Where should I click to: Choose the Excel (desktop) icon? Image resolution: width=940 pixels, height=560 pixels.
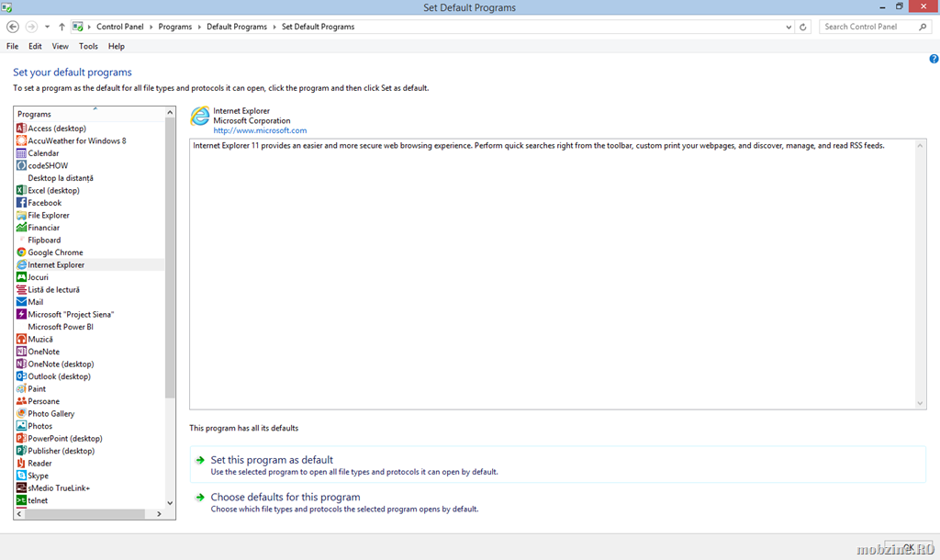21,190
